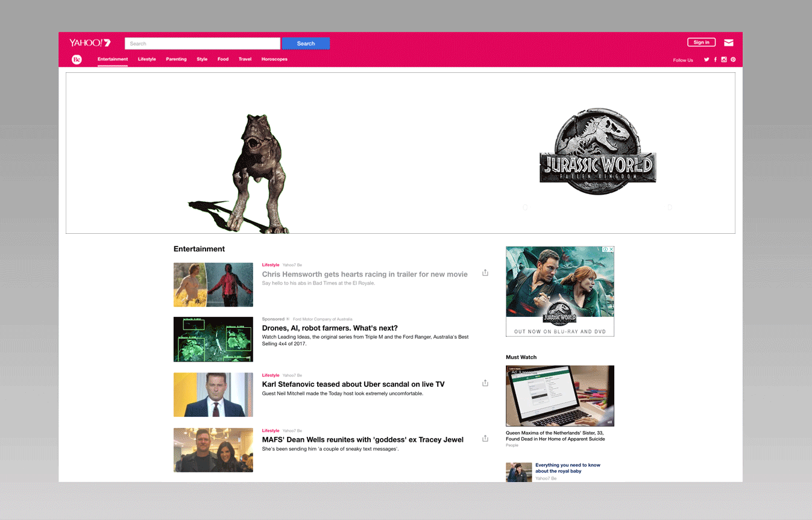Click 'Say hello to his abs' summary text
Image resolution: width=812 pixels, height=520 pixels.
(x=318, y=283)
